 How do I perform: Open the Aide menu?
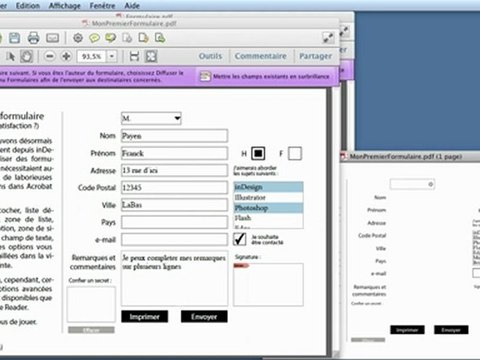click(132, 6)
